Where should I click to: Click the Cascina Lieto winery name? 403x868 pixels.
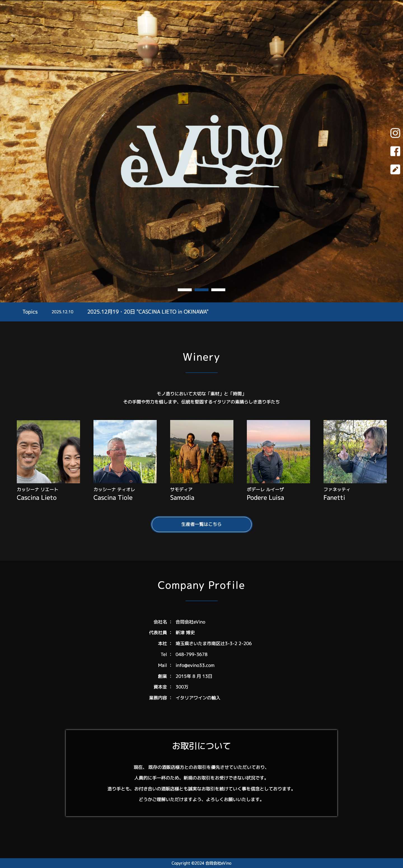pos(37,498)
